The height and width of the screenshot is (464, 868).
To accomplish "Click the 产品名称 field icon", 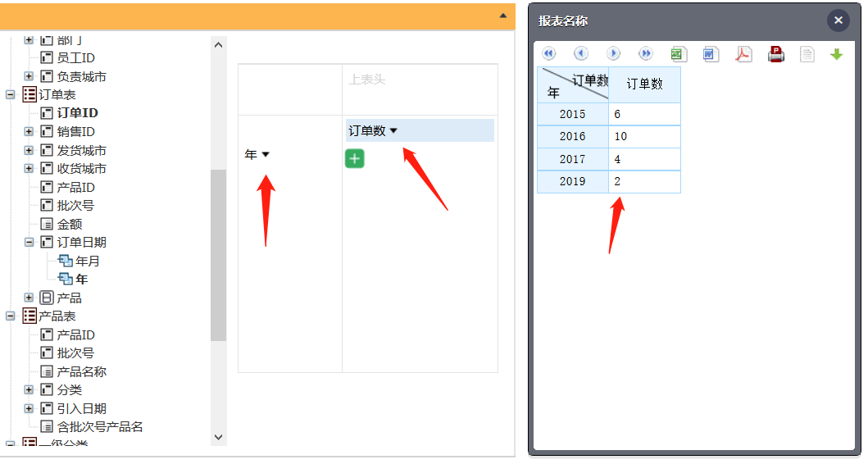I will (47, 371).
